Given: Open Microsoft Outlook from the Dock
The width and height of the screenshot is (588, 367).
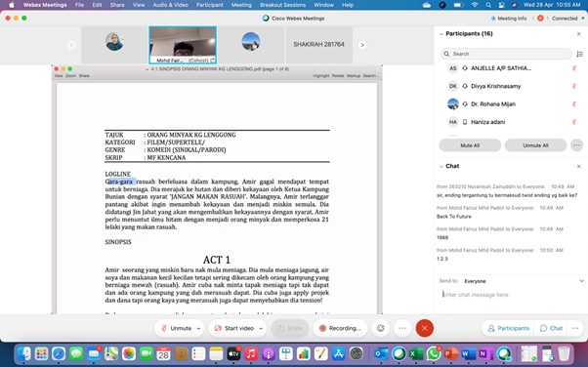Looking at the screenshot, I should (x=381, y=353).
